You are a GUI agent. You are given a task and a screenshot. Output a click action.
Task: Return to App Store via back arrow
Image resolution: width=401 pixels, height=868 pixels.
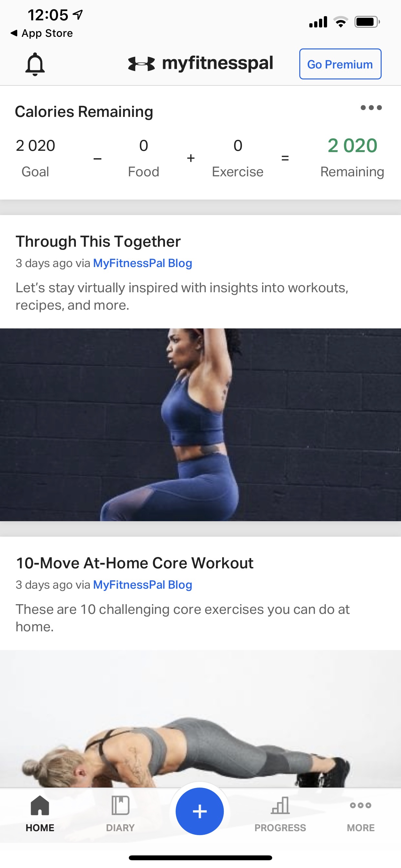(x=41, y=33)
